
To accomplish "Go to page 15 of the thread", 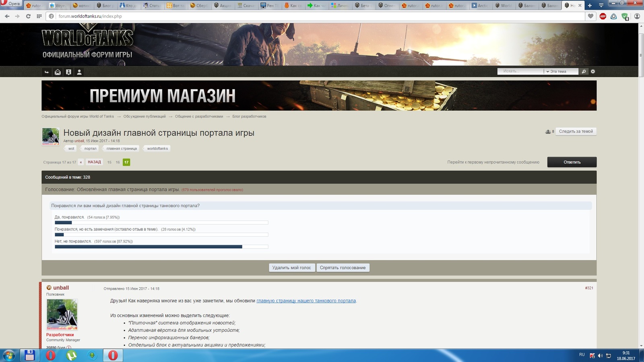I will tap(109, 162).
